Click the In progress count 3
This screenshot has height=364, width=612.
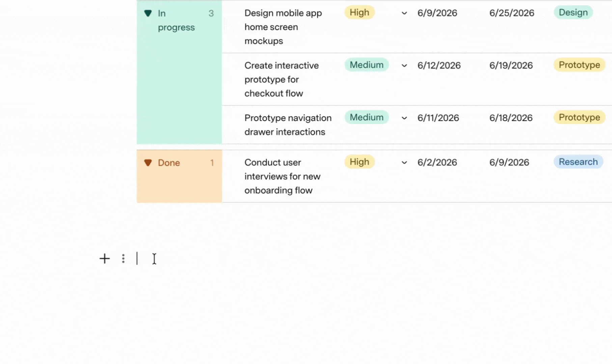tap(211, 13)
